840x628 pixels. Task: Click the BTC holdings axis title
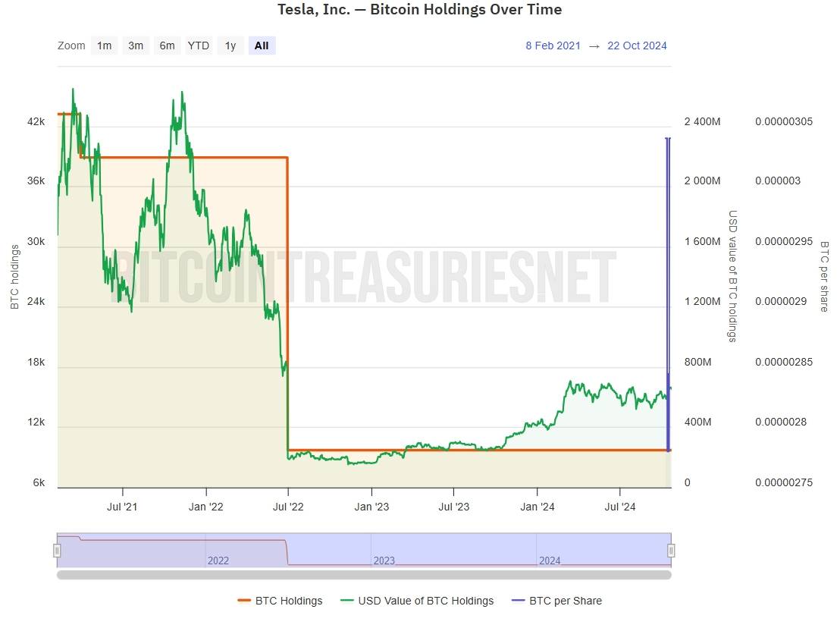click(x=14, y=277)
